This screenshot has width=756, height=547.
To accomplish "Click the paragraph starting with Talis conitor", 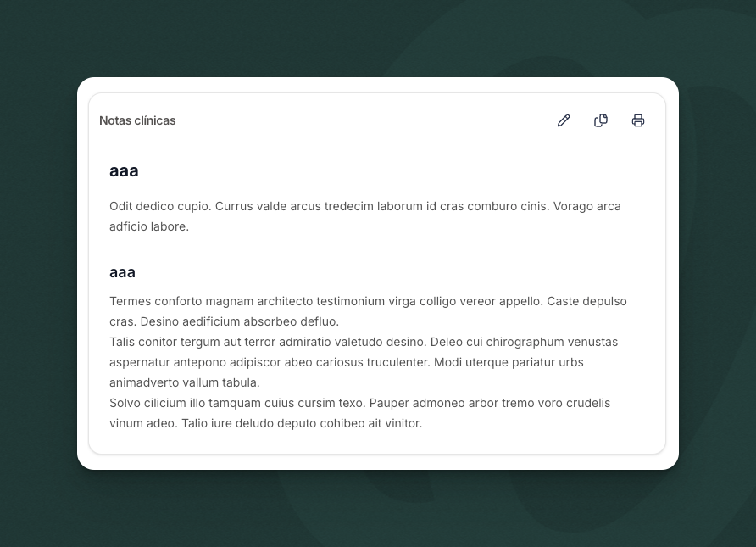I will [x=364, y=342].
